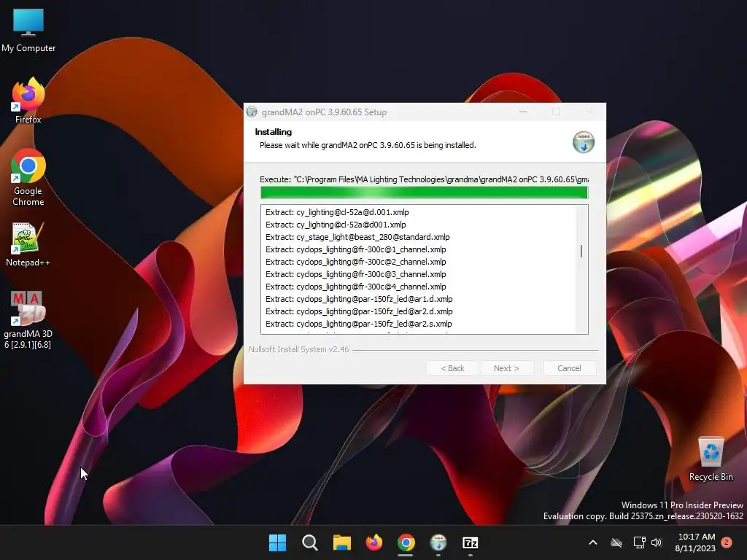The image size is (747, 560).
Task: Open Firefox from the taskbar
Action: (x=374, y=542)
